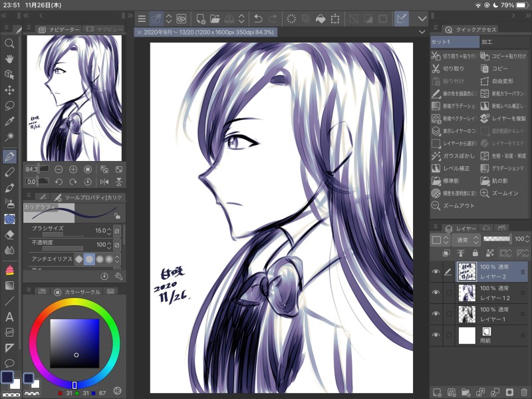Select the Eraser tool

9,235
